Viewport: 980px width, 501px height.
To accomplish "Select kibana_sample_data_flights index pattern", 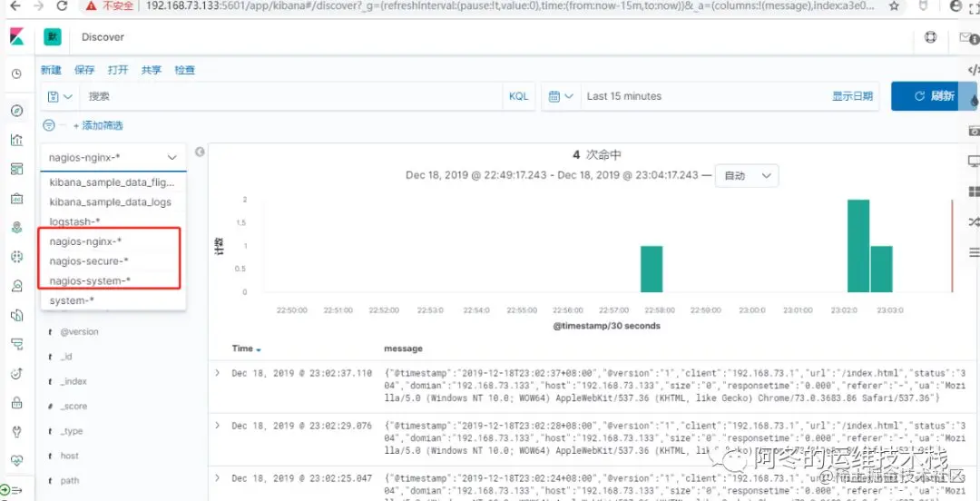I will [113, 182].
